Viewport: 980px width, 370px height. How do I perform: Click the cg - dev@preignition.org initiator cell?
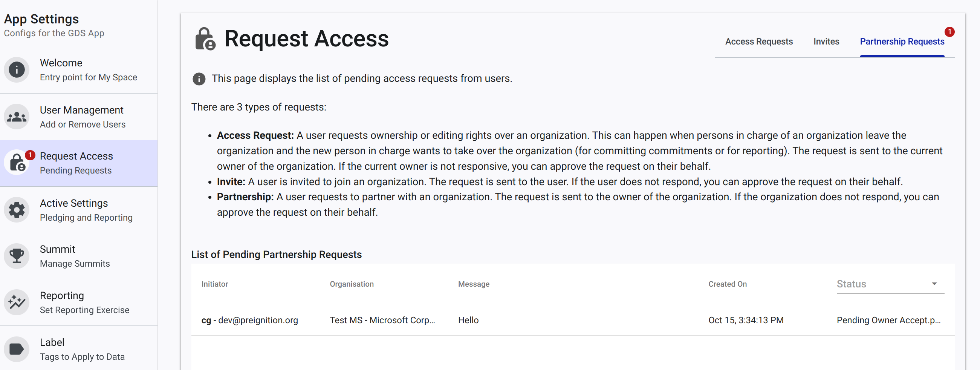click(x=249, y=320)
